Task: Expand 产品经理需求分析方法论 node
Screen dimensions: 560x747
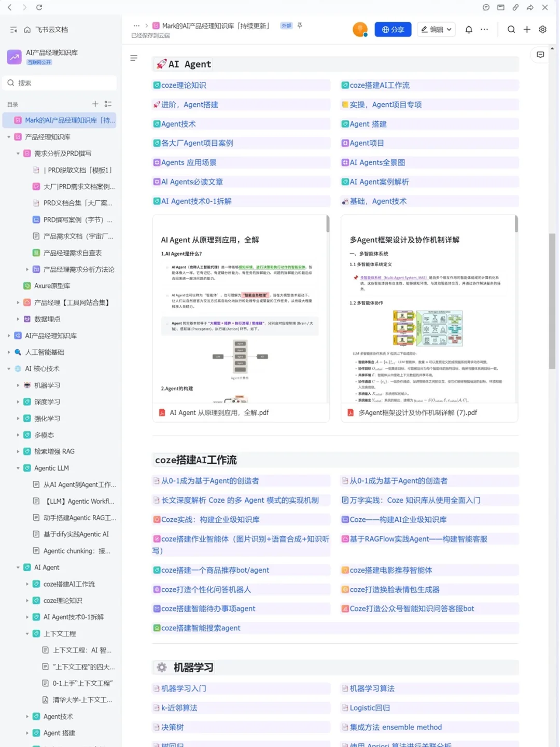Action: point(27,269)
